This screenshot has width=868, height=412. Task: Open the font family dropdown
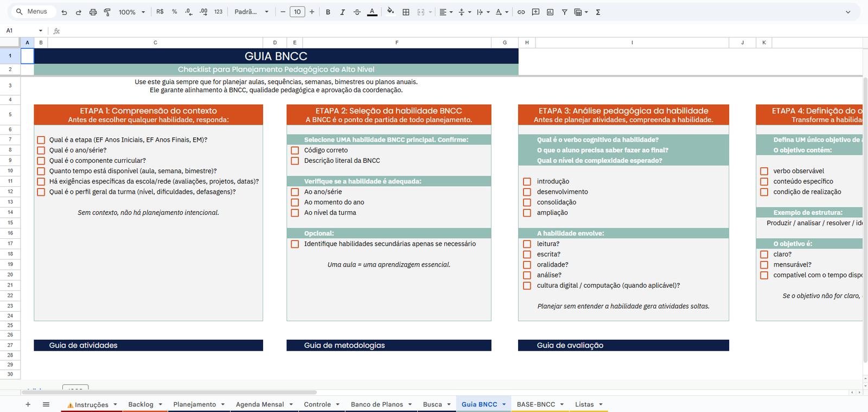coord(251,12)
